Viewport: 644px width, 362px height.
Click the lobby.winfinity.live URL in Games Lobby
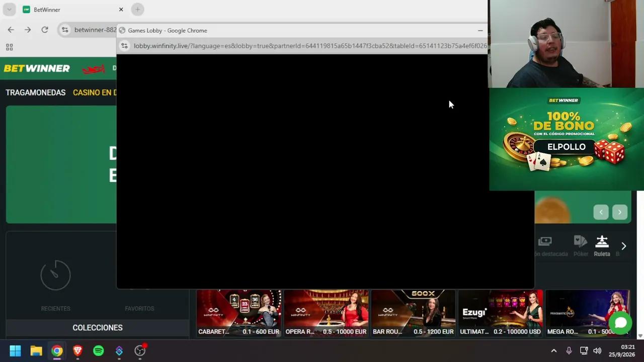310,46
